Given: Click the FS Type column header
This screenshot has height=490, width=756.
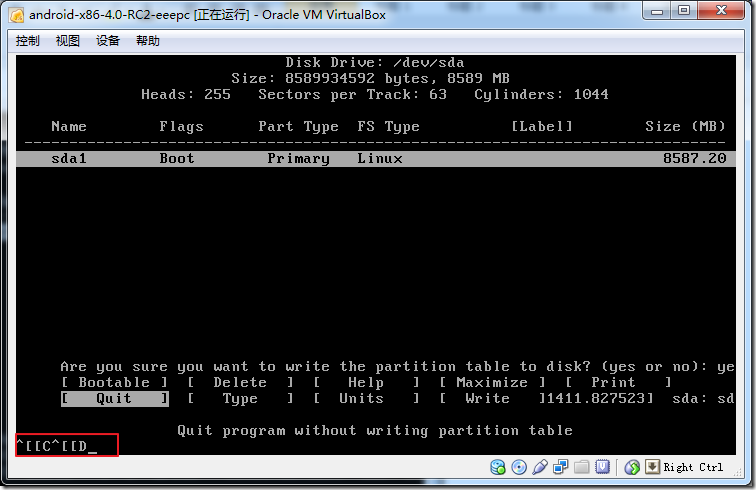Looking at the screenshot, I should pos(389,127).
